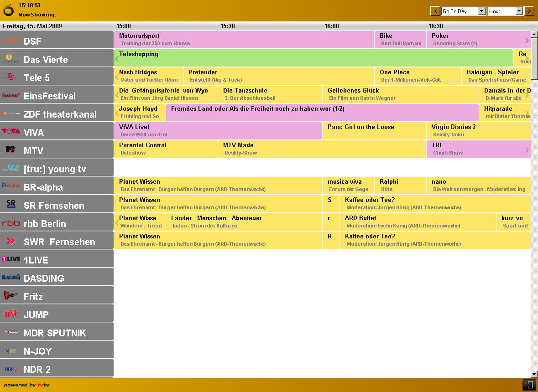
Task: Open Ralphi Hüte program
Action: tap(400, 185)
